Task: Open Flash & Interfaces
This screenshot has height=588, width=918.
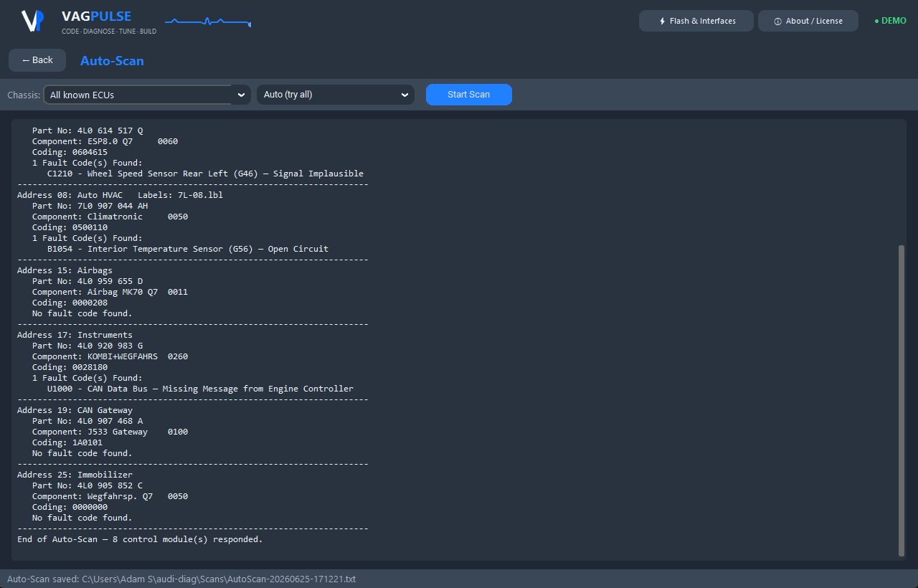Action: click(x=696, y=21)
